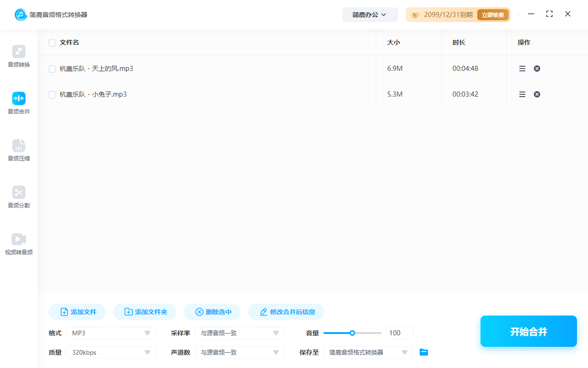The width and height of the screenshot is (588, 368).
Task: Open the 简鹿办公 menu at the top
Action: pyautogui.click(x=370, y=14)
